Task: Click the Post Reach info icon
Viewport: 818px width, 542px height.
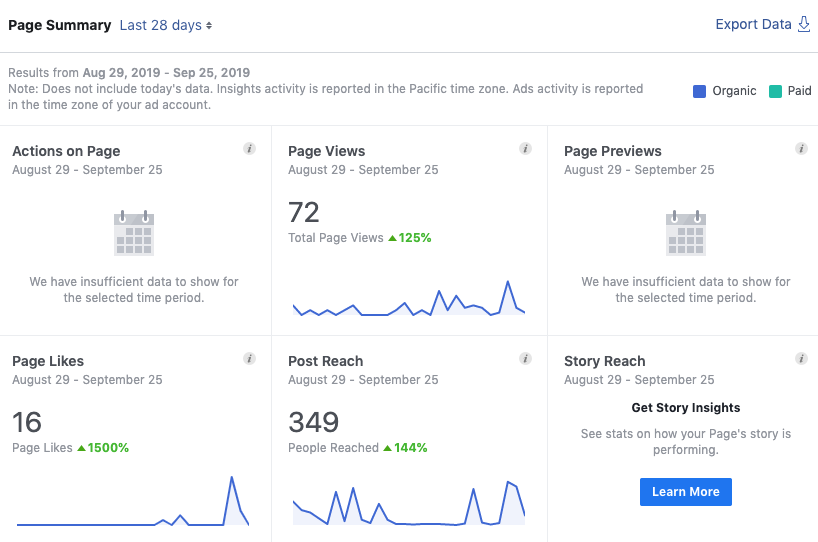Action: 525,359
